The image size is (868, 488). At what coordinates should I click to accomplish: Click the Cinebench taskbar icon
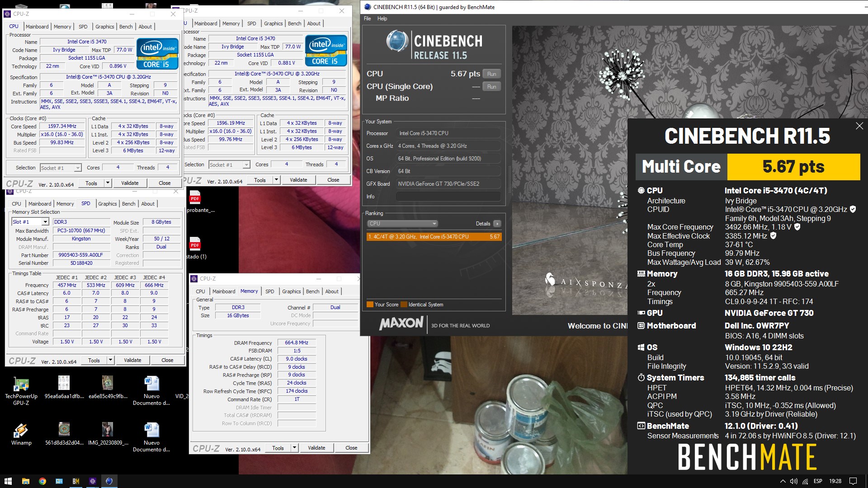point(109,481)
